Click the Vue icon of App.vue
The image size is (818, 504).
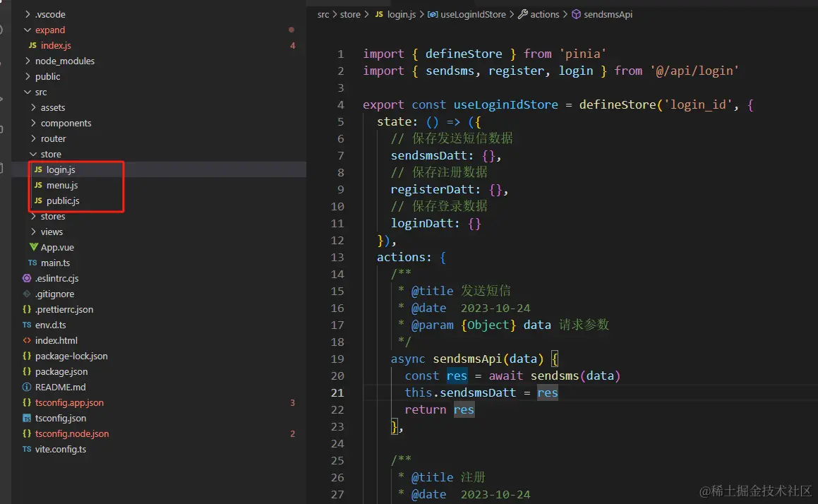click(x=33, y=247)
